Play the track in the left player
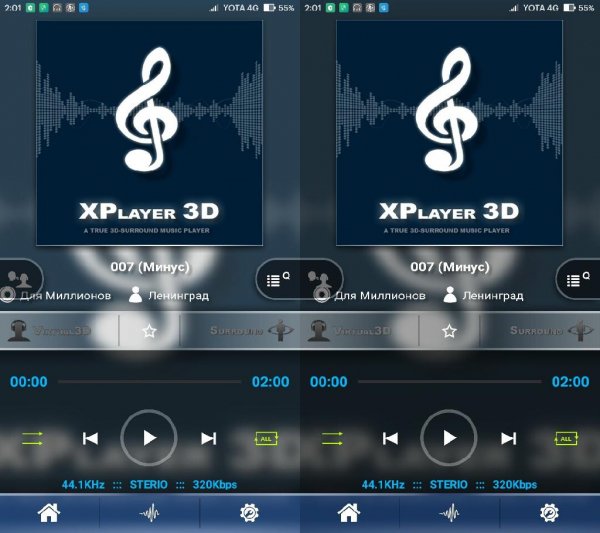This screenshot has width=600, height=533. [x=149, y=438]
